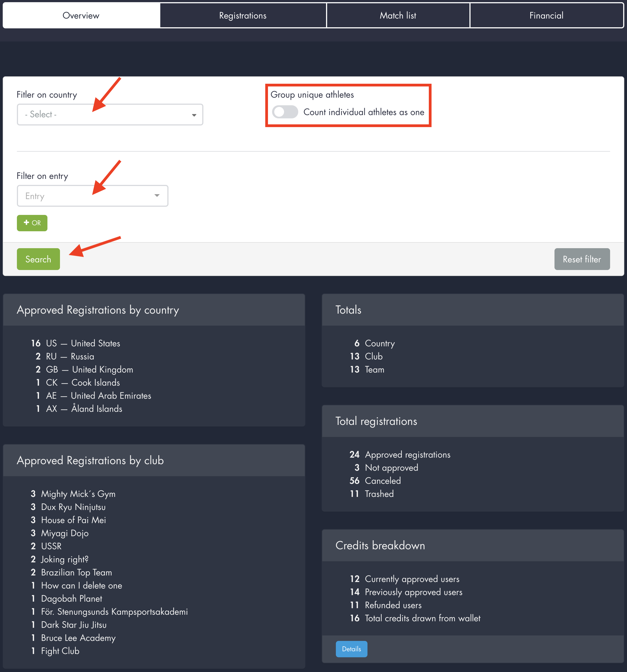Viewport: 627px width, 672px height.
Task: Add an OR filter condition
Action: coord(32,223)
